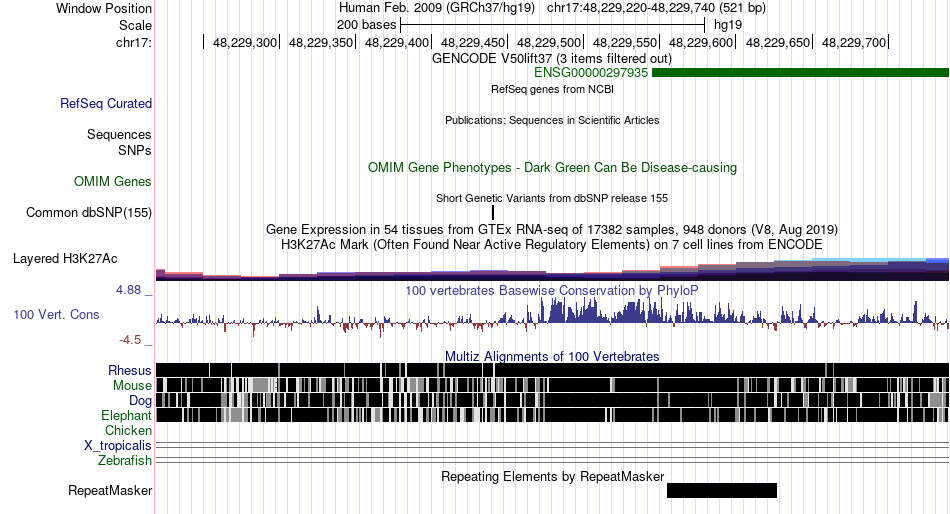950x514 pixels.
Task: Click the dbSNP variant tick mark
Action: coord(493,212)
